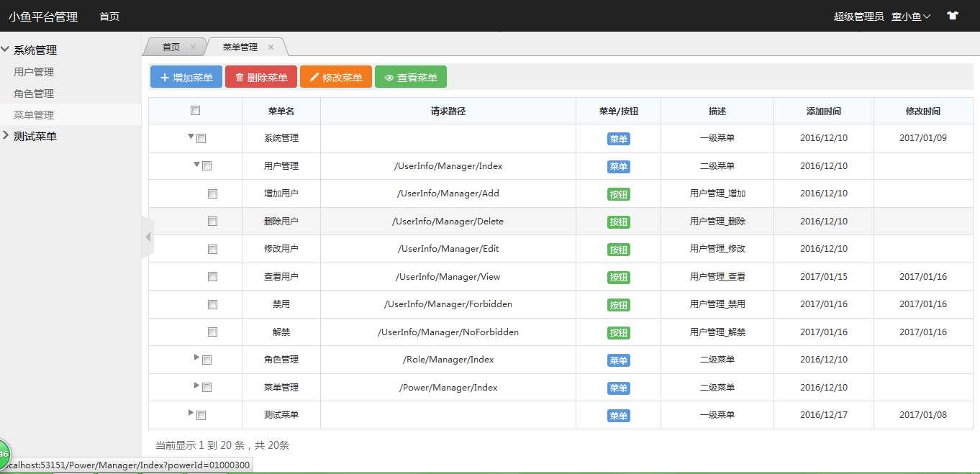Expand the 测试菜单 tree row triangle
Image resolution: width=980 pixels, height=474 pixels.
click(191, 413)
